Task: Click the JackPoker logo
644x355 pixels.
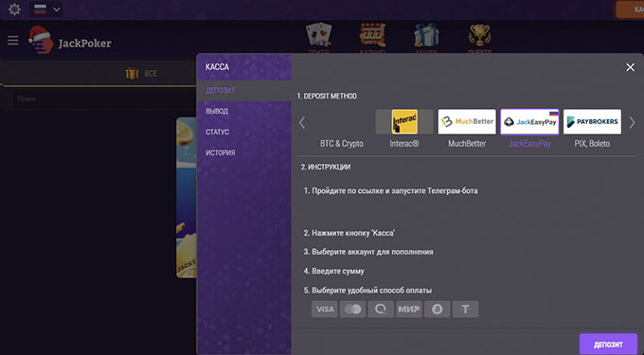Action: (x=70, y=40)
